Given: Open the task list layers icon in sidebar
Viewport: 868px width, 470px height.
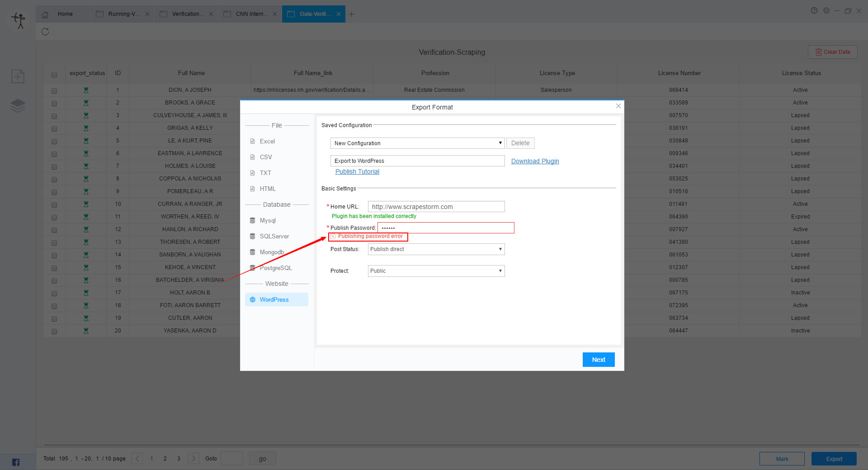Looking at the screenshot, I should coord(18,106).
